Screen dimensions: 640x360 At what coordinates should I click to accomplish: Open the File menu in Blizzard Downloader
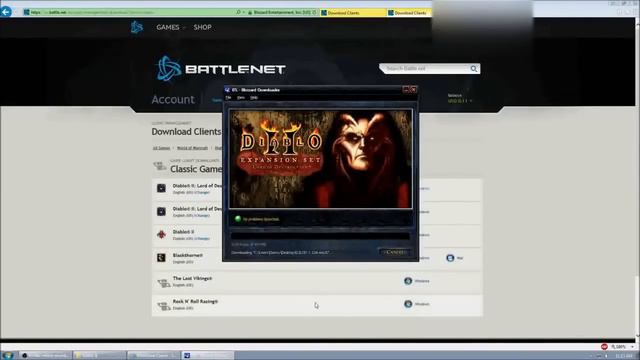[x=228, y=98]
